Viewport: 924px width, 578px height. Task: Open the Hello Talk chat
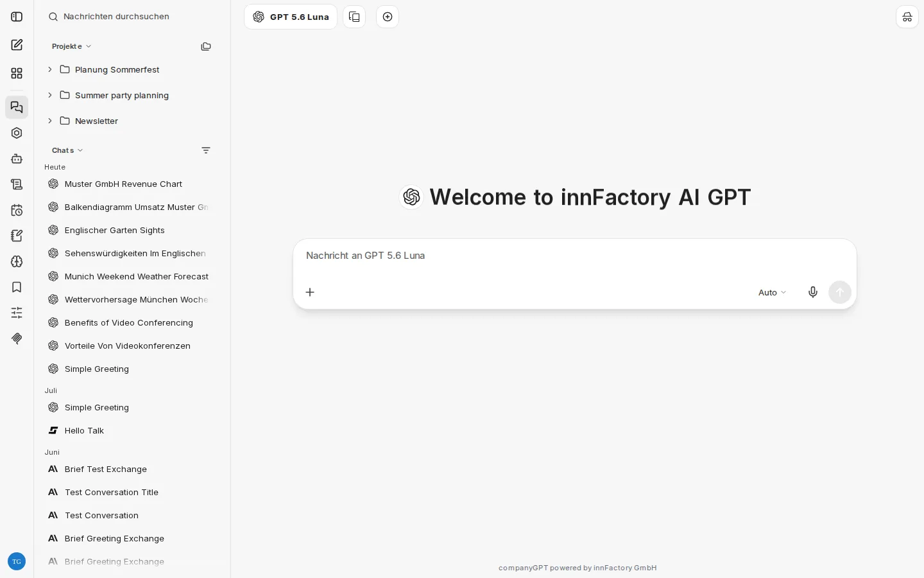[x=128, y=430]
